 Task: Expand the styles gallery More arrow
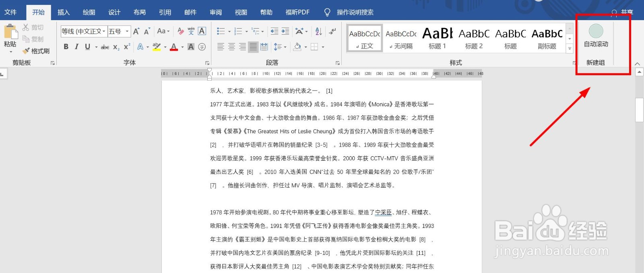point(570,48)
